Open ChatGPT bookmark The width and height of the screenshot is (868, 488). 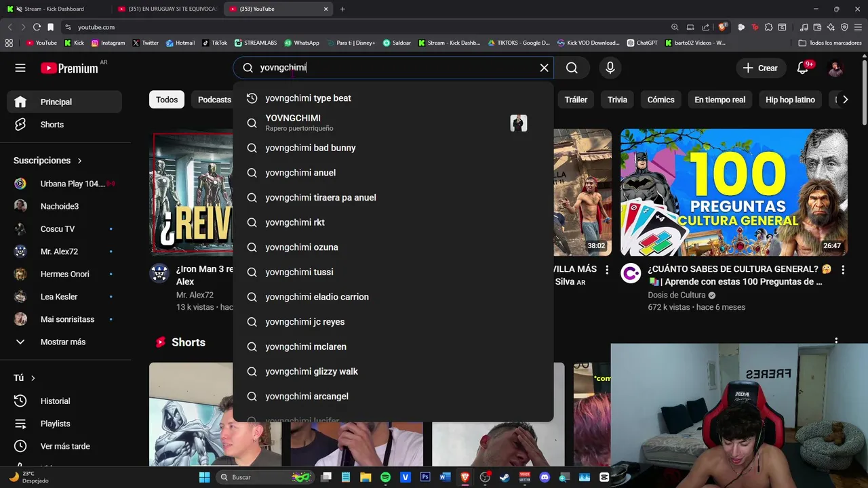[642, 43]
